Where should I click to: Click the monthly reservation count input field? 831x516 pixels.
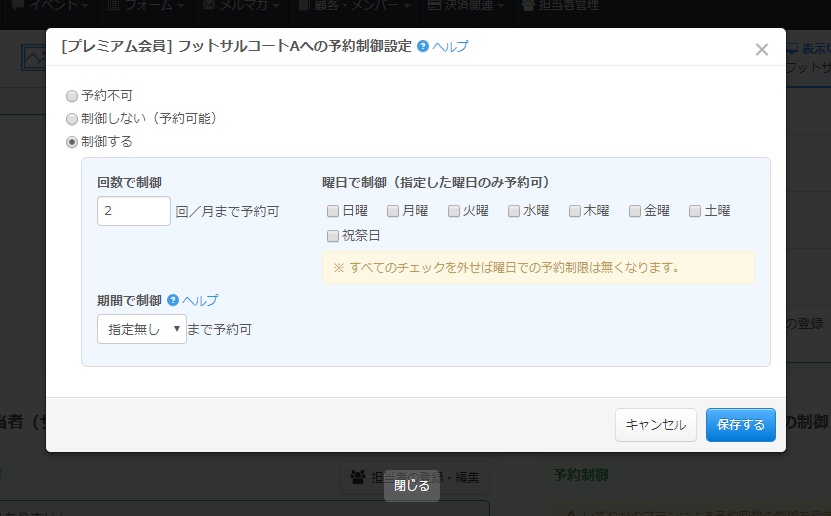coord(134,211)
